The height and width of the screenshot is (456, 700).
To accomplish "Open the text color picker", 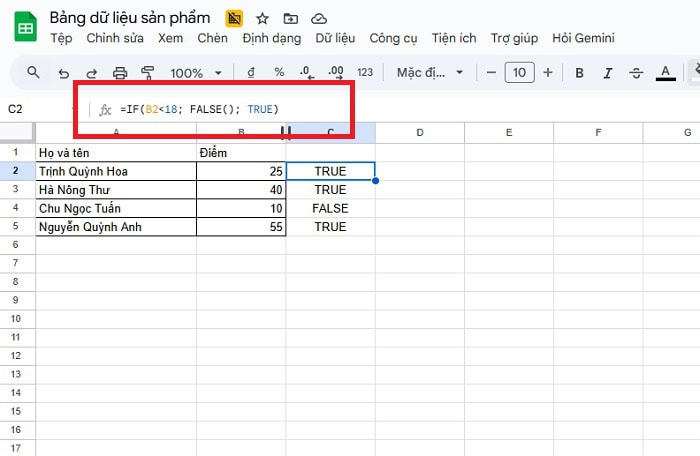I will (666, 73).
